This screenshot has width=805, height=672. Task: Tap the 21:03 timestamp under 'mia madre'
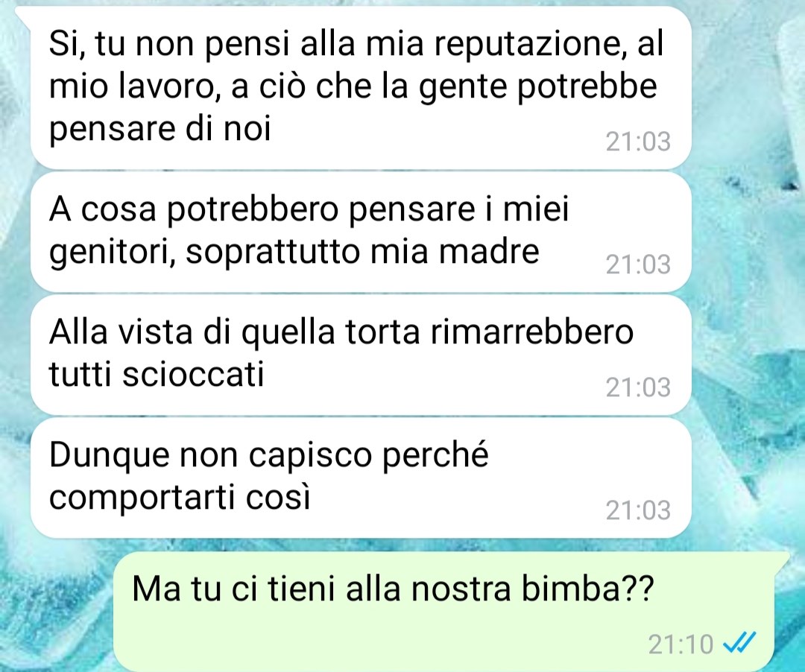point(638,264)
